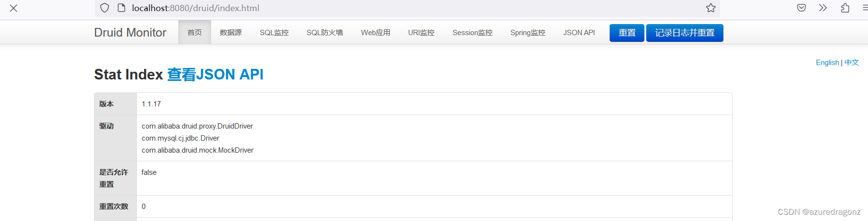Open the Session监控 tab
Screen dimensions: 868x221
click(472, 32)
